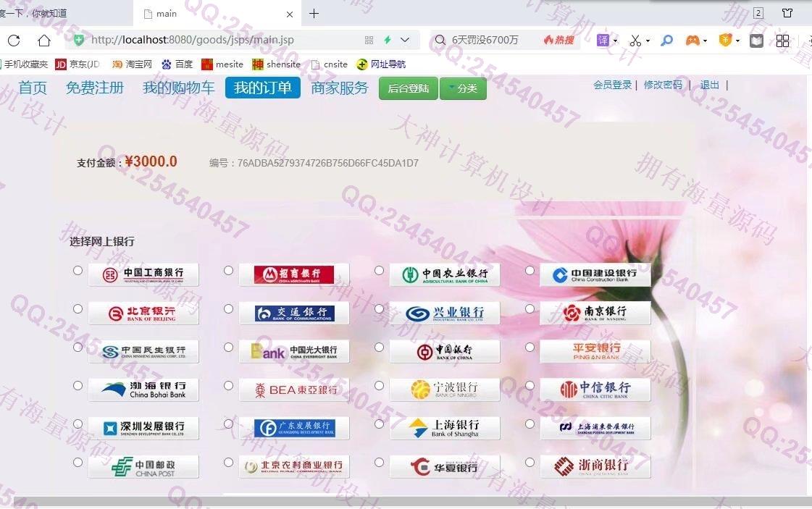Image resolution: width=812 pixels, height=509 pixels.
Task: Select the 中国工商银行 radio button
Action: pyautogui.click(x=78, y=270)
